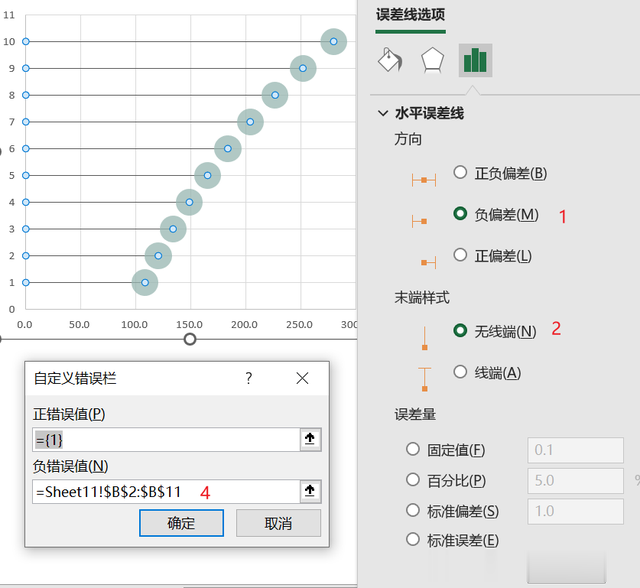Select the 百分比 error amount option
The height and width of the screenshot is (588, 640).
click(x=413, y=480)
